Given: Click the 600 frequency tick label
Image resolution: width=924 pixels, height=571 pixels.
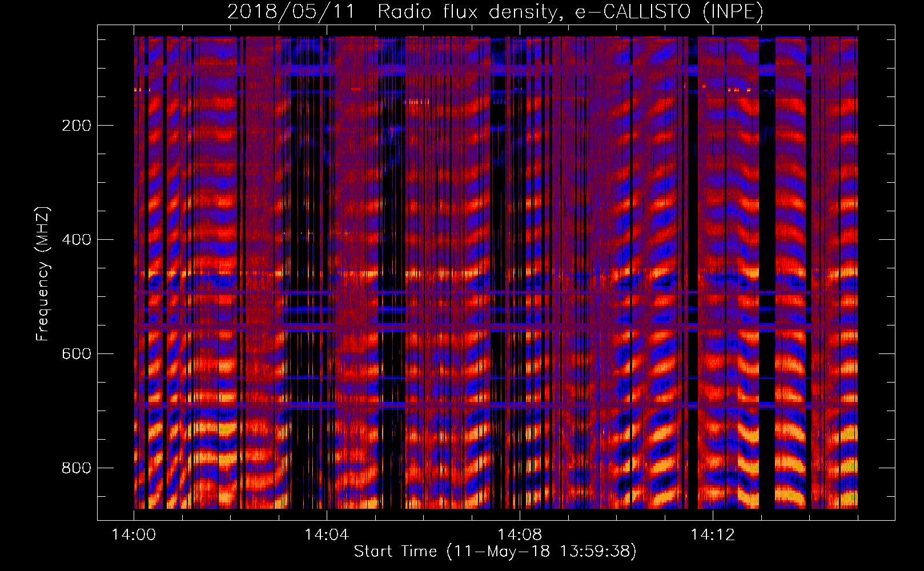Looking at the screenshot, I should (x=77, y=354).
